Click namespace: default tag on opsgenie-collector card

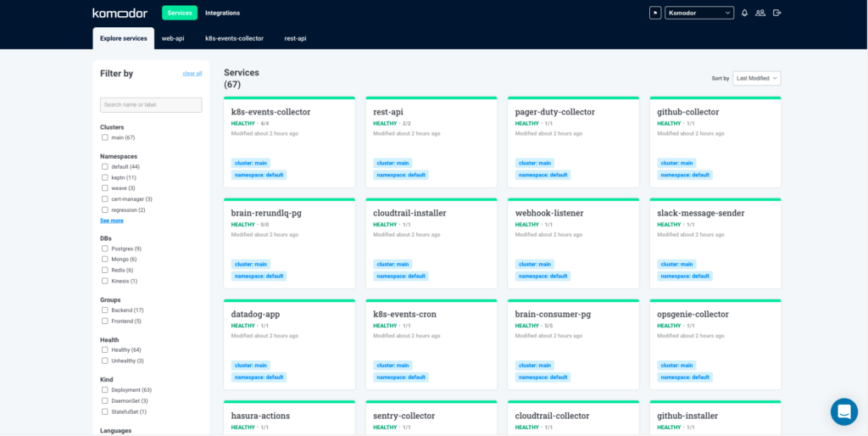[685, 377]
